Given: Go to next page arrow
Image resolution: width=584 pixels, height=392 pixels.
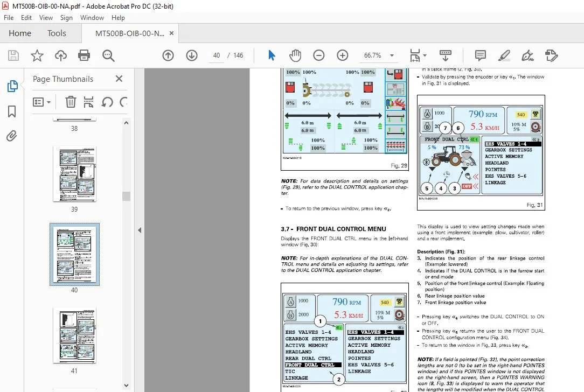Looking at the screenshot, I should click(x=192, y=55).
